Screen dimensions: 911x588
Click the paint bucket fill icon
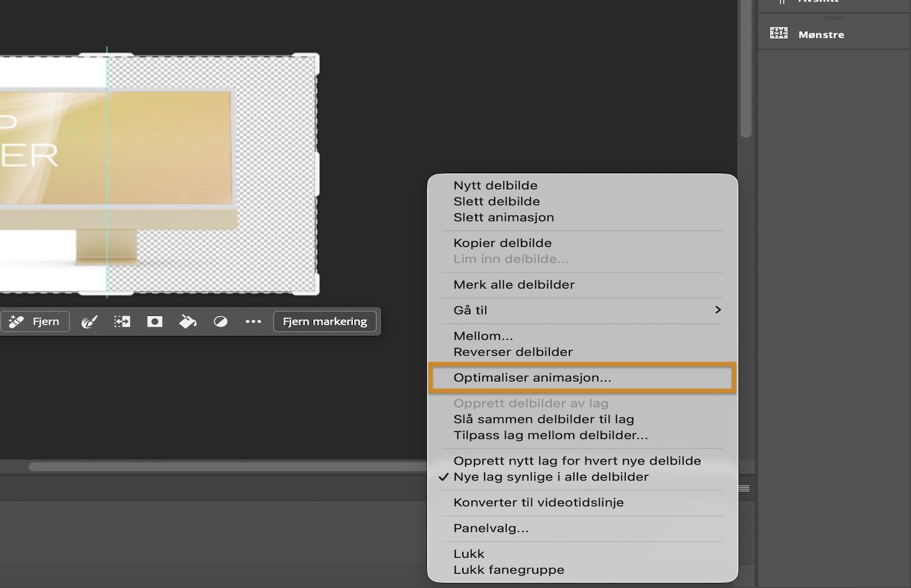[x=187, y=322]
